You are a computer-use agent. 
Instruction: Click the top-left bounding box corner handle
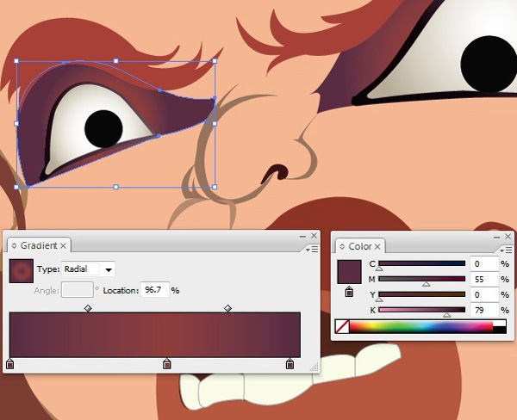(16, 61)
